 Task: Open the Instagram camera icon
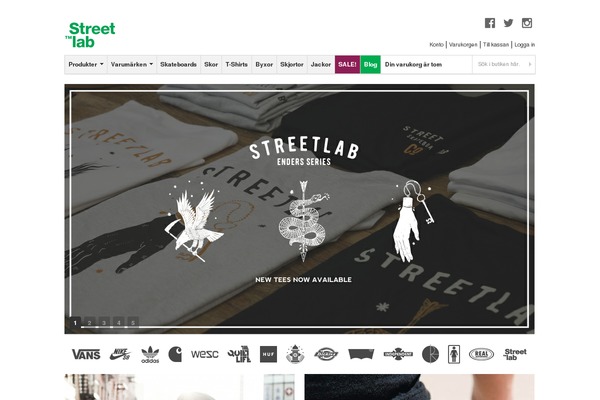(x=527, y=23)
